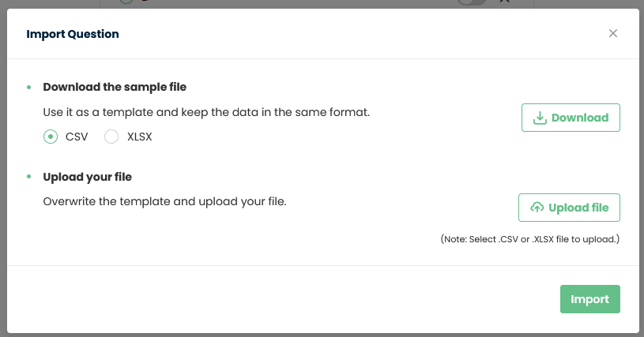Image resolution: width=644 pixels, height=337 pixels.
Task: Click the CSV format label
Action: tap(77, 137)
